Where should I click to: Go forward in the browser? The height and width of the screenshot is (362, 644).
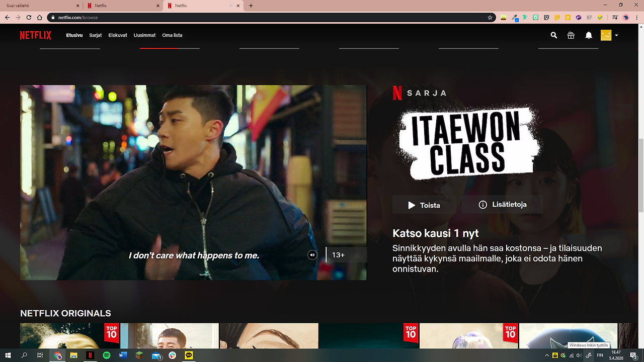tap(18, 18)
